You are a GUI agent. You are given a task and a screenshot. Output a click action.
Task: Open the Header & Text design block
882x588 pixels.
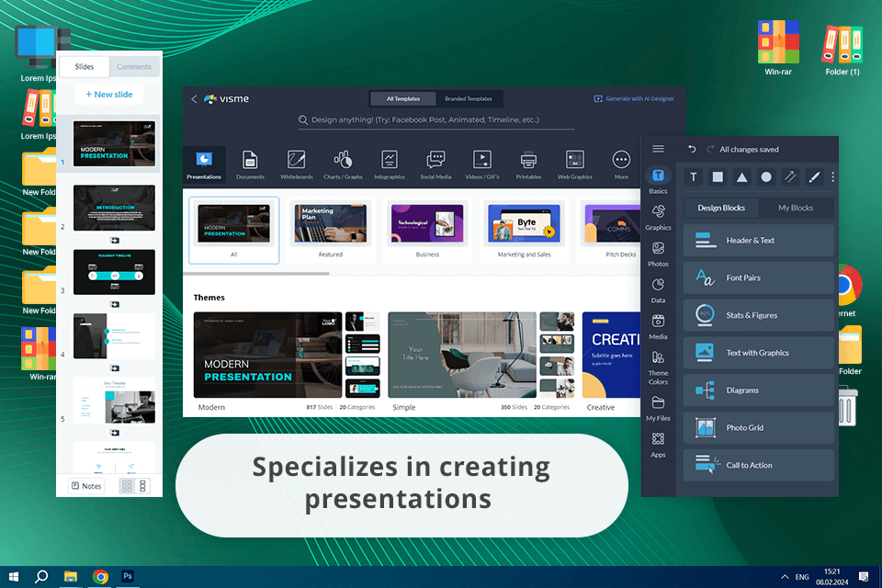click(758, 241)
